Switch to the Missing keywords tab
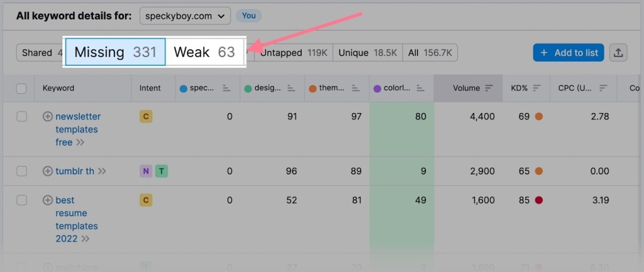 [x=115, y=52]
